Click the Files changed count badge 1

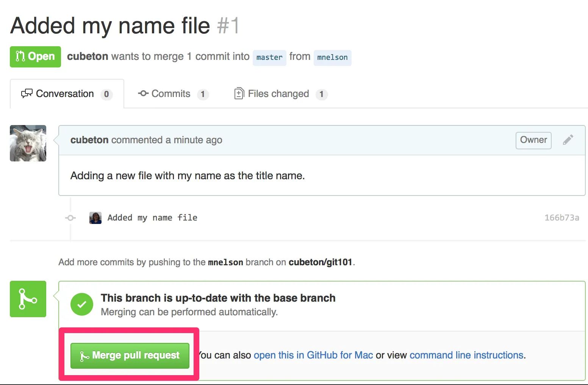coord(322,94)
